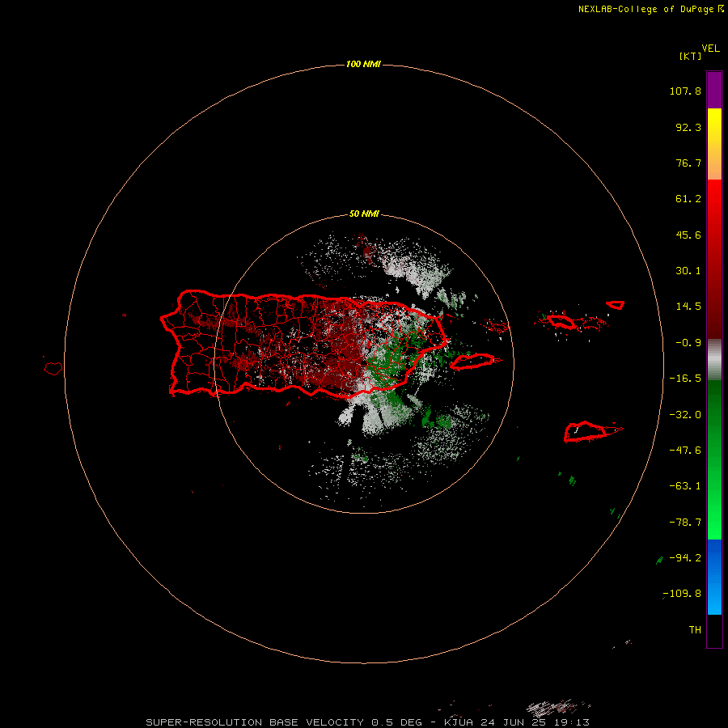
Task: Click the small Mona island outline at far left
Action: pyautogui.click(x=53, y=369)
